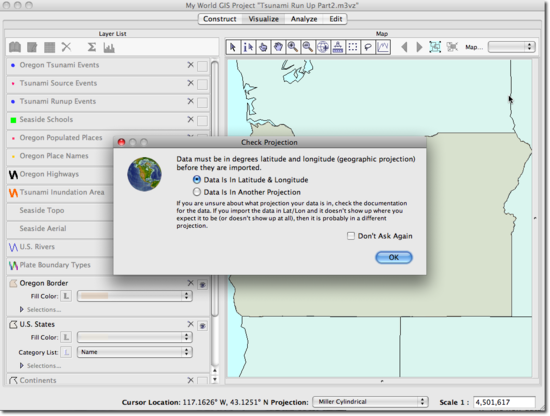550x416 pixels.
Task: Click the sigma summary statistics icon
Action: [92, 47]
